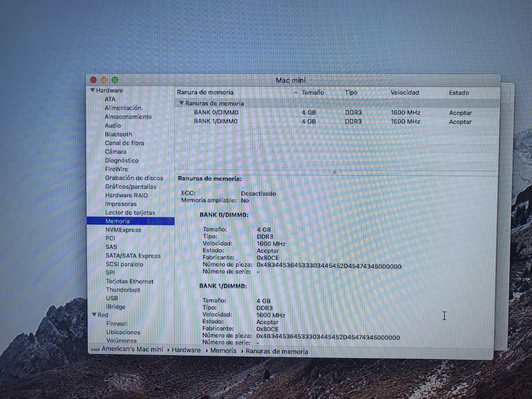Select the highlighted Memoria entry

(x=131, y=221)
